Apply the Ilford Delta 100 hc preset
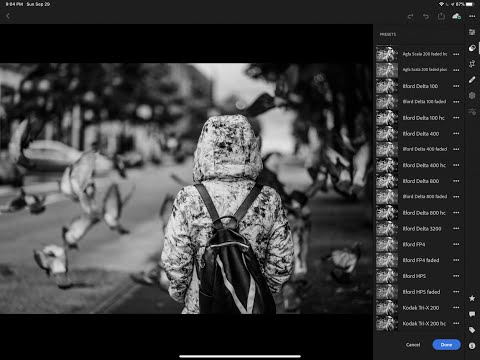The width and height of the screenshot is (480, 360). (420, 118)
